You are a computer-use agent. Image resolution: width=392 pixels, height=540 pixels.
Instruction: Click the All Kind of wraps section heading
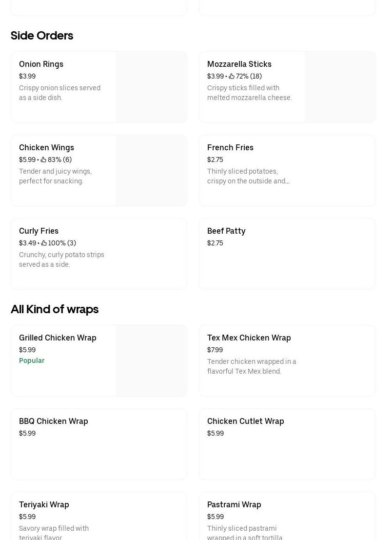tap(55, 309)
